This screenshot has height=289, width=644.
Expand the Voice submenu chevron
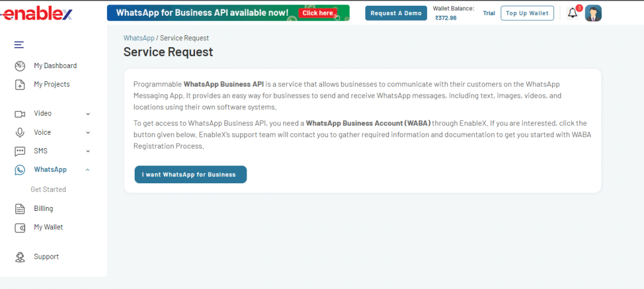(x=88, y=132)
